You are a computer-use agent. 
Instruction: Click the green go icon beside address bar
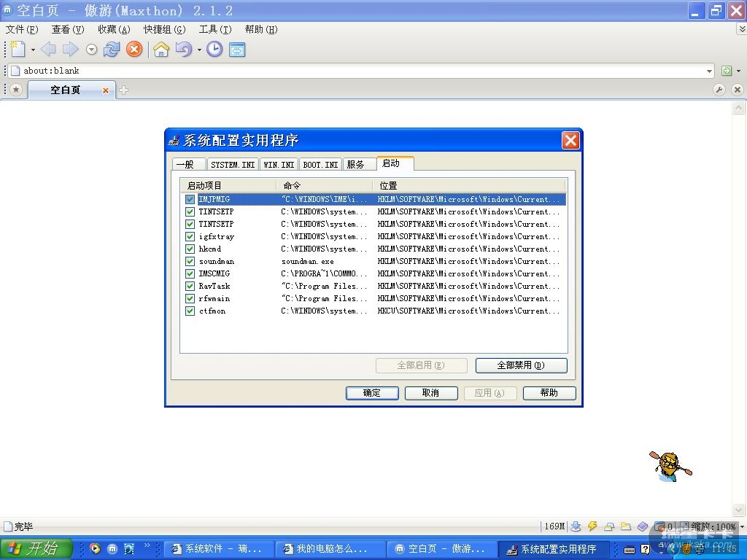pyautogui.click(x=726, y=71)
